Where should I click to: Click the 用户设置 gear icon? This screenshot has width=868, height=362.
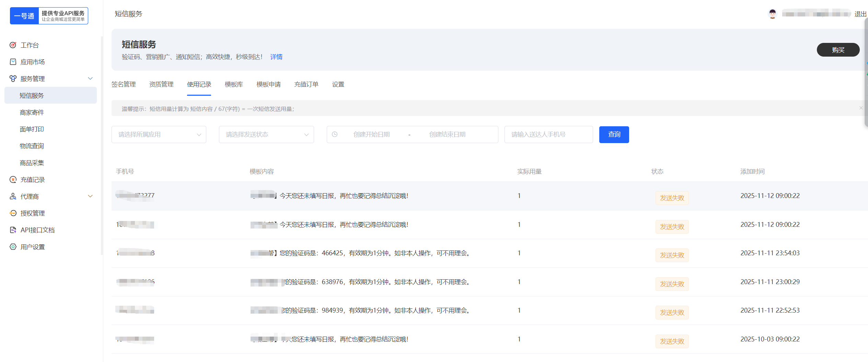[x=13, y=247]
